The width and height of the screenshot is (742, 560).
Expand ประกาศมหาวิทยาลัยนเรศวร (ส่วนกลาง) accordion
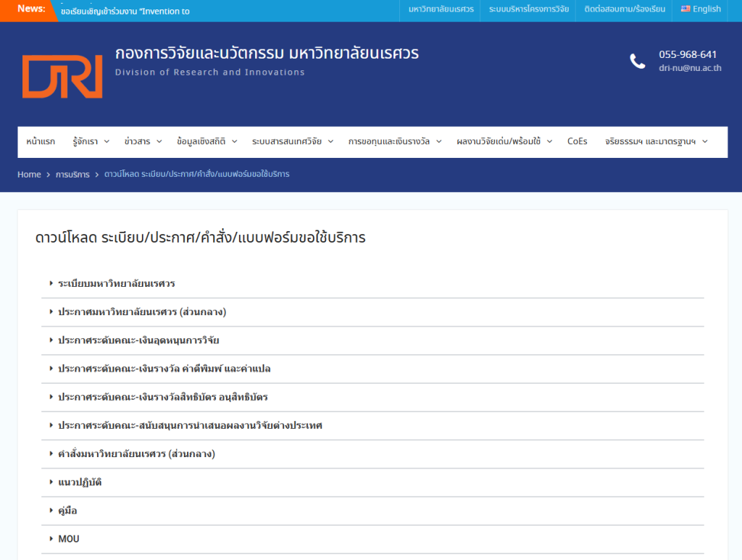click(x=142, y=312)
